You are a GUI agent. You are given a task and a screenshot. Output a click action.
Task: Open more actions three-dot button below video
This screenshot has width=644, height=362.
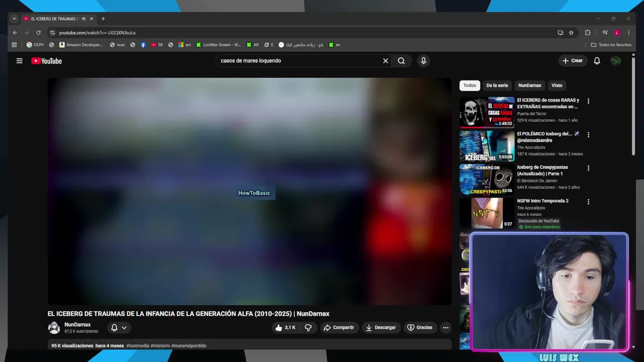pyautogui.click(x=445, y=328)
